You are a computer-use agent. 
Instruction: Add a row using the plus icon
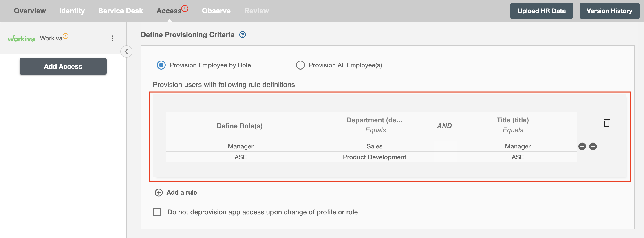pyautogui.click(x=593, y=146)
